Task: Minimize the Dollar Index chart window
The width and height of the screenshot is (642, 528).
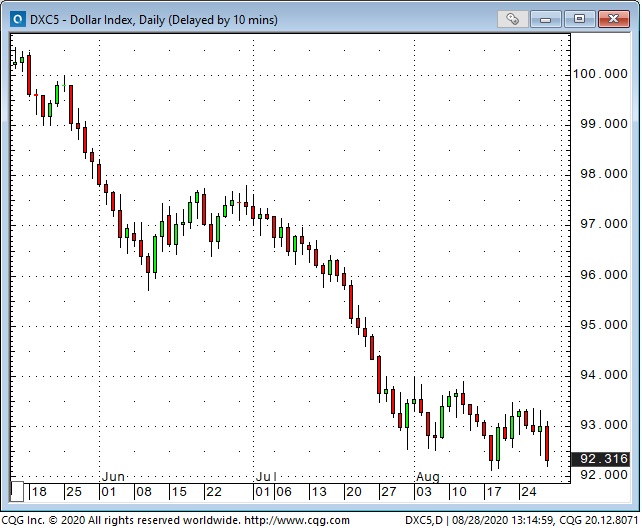Action: point(545,19)
